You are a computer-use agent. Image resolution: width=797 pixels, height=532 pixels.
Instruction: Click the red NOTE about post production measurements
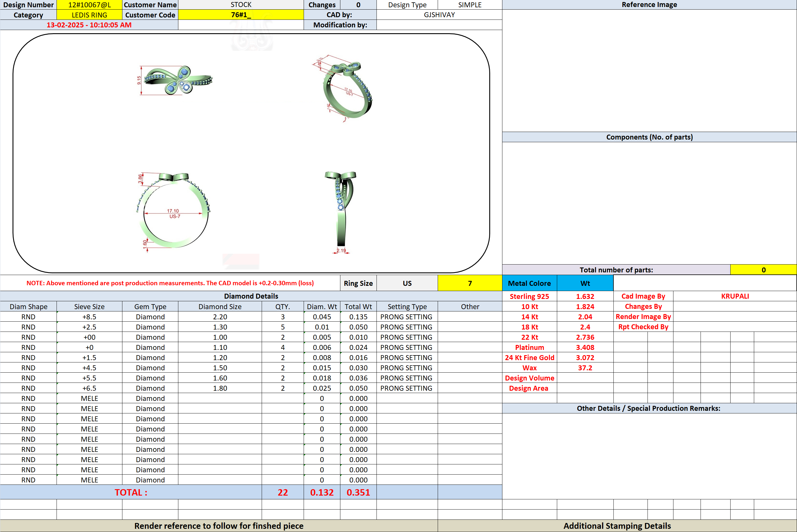[170, 283]
